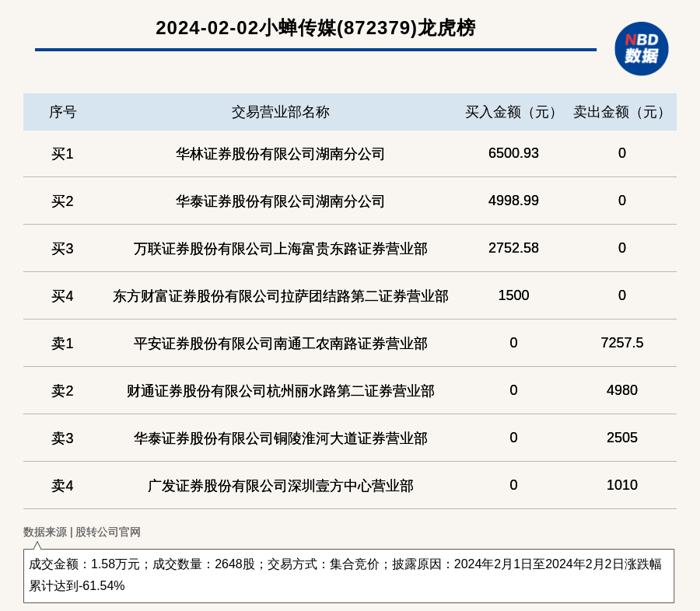The image size is (700, 611).
Task: Select 广发证券深圳壹方中心营业部 cell
Action: point(280,486)
